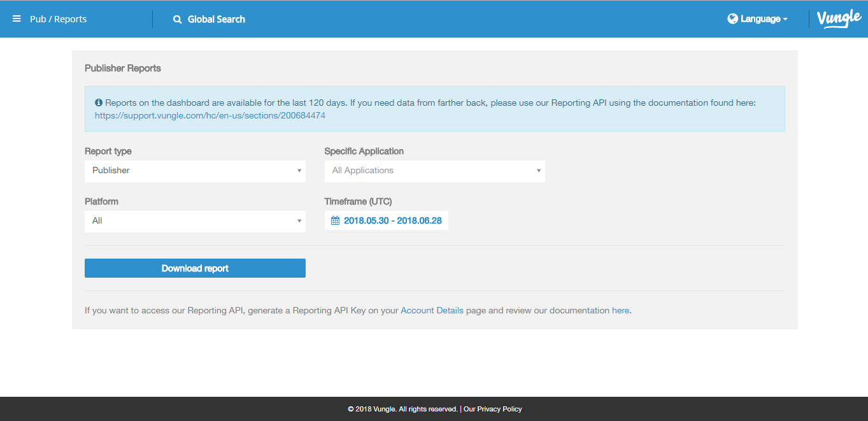Click the info icon in notice banner
Screen dimensions: 868x421
[99, 103]
